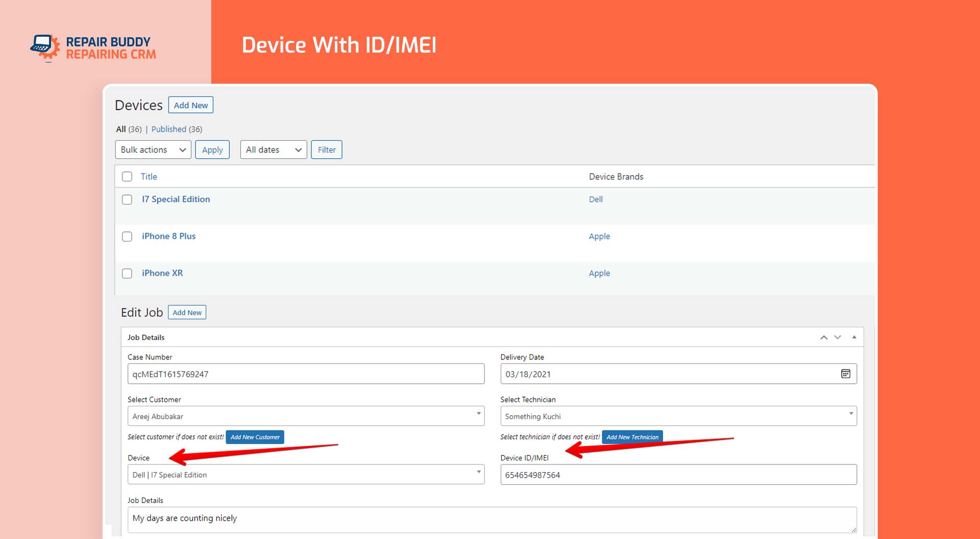Click Add New next to Edit Job
The height and width of the screenshot is (539, 980).
[x=187, y=312]
